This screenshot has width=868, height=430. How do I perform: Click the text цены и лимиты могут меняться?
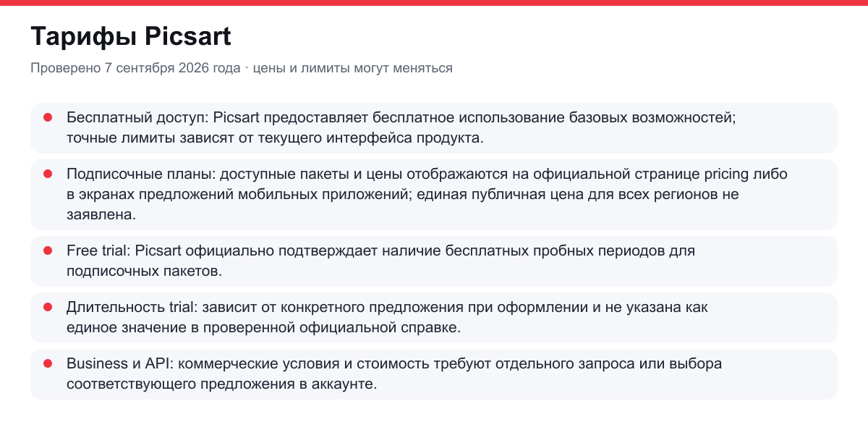click(353, 68)
